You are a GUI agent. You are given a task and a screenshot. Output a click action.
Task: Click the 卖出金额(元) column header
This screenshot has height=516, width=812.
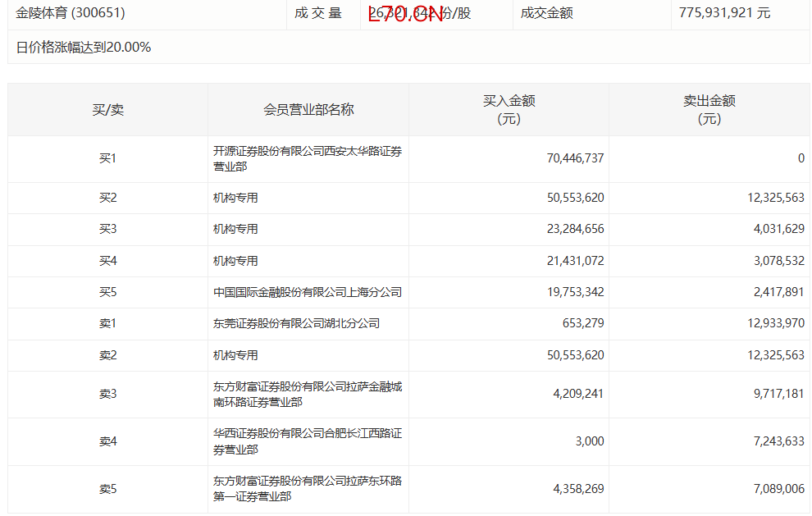pos(709,110)
